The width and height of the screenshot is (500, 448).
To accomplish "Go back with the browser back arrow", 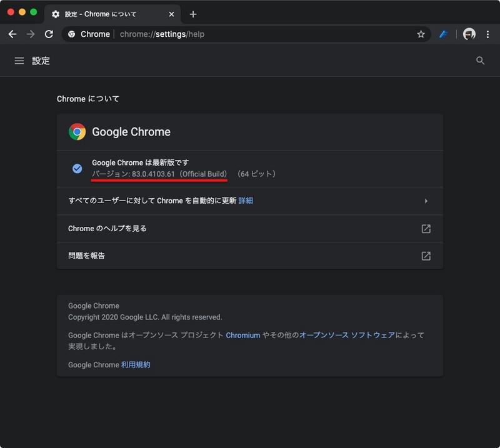I will tap(12, 34).
